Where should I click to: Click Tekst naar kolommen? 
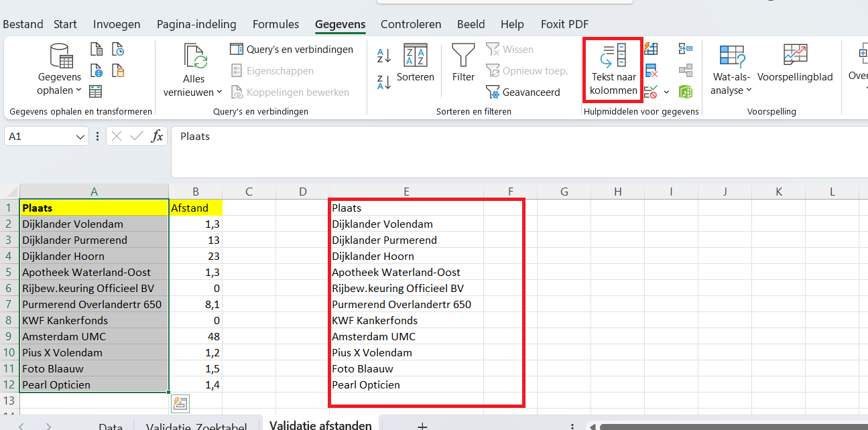[x=613, y=70]
